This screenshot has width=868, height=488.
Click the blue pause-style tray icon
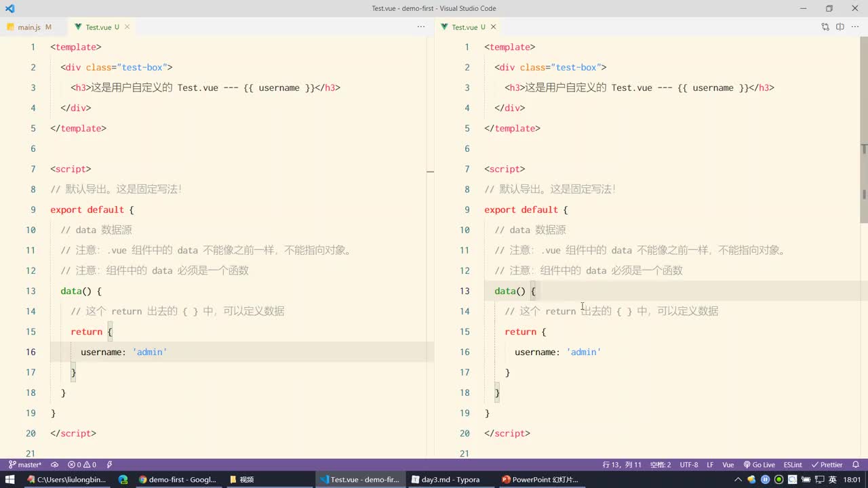[765, 479]
